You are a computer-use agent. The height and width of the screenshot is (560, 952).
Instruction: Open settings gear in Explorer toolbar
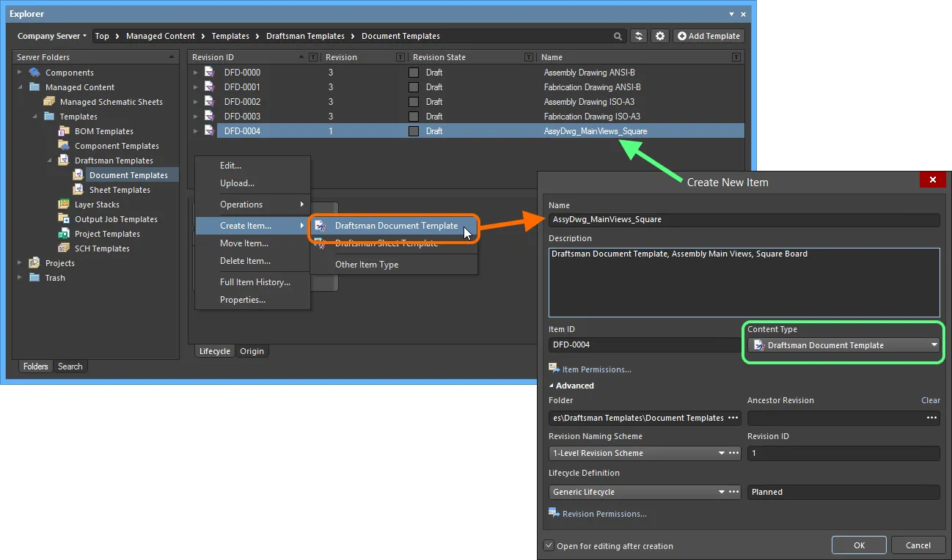pos(660,36)
